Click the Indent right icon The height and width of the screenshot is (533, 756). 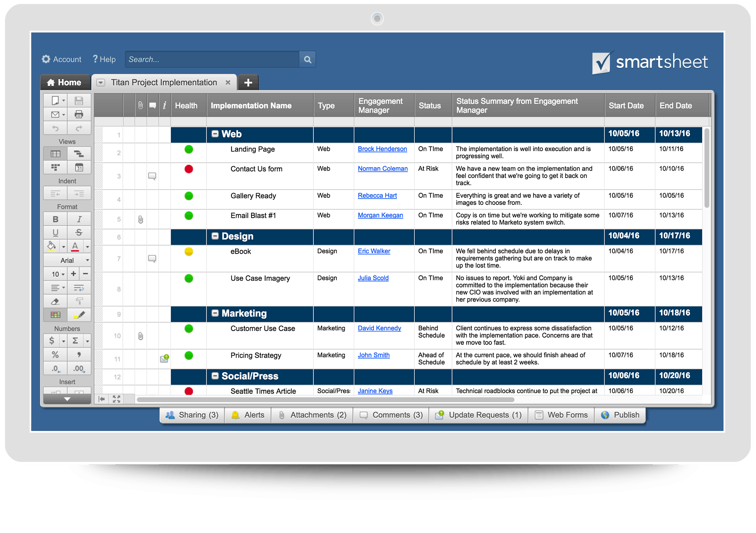pos(79,194)
